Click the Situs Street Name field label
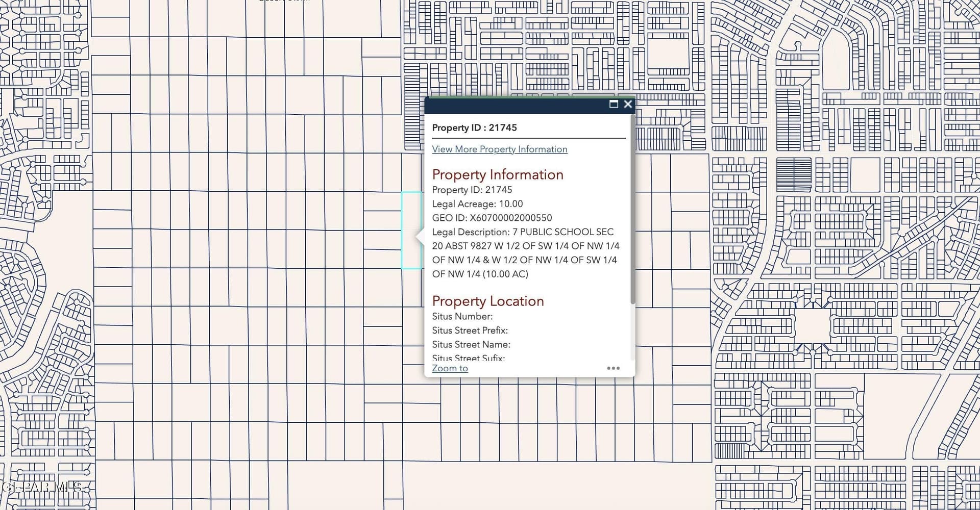This screenshot has height=510, width=980. pyautogui.click(x=471, y=344)
